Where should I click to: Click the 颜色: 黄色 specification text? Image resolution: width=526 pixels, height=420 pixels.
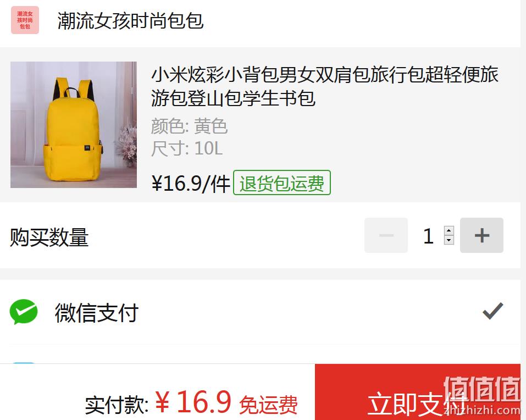pos(189,126)
